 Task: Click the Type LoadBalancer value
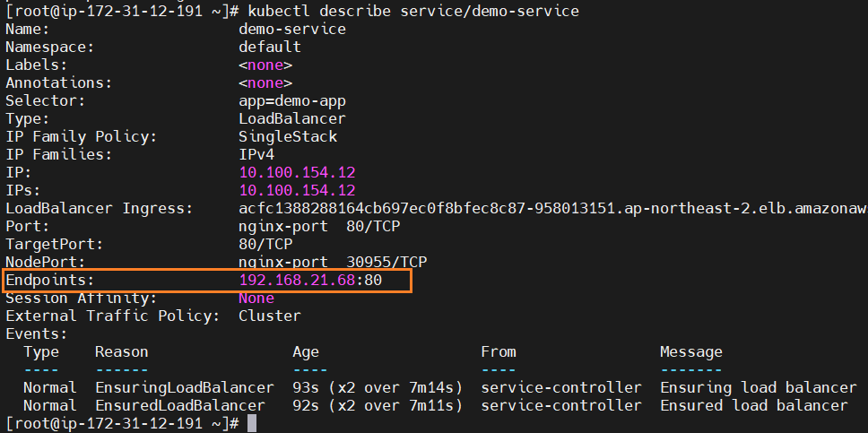292,118
